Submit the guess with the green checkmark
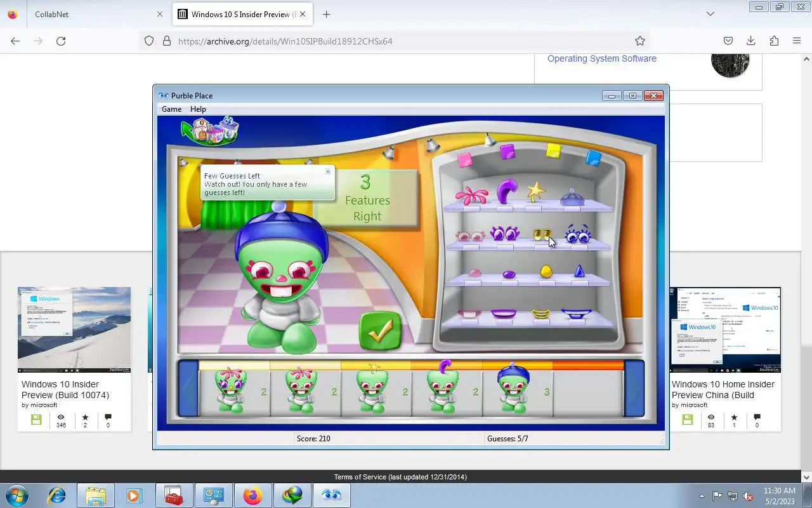Screen dimensions: 812x508 [381, 330]
